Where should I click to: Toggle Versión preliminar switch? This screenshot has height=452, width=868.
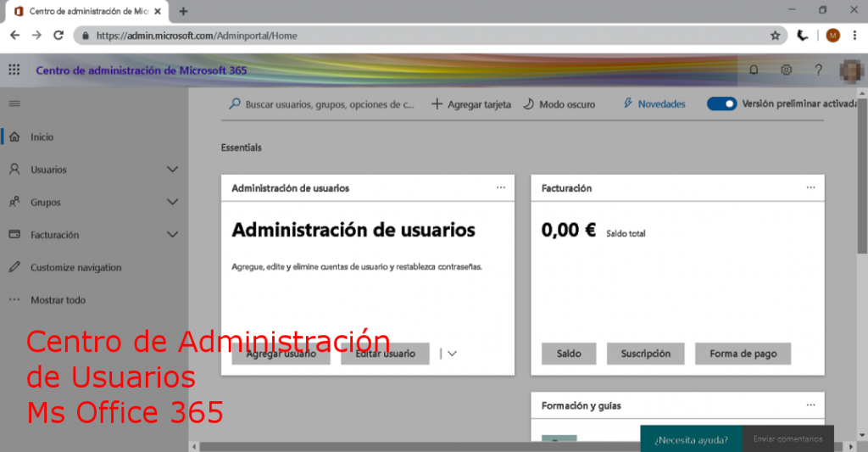(x=721, y=103)
